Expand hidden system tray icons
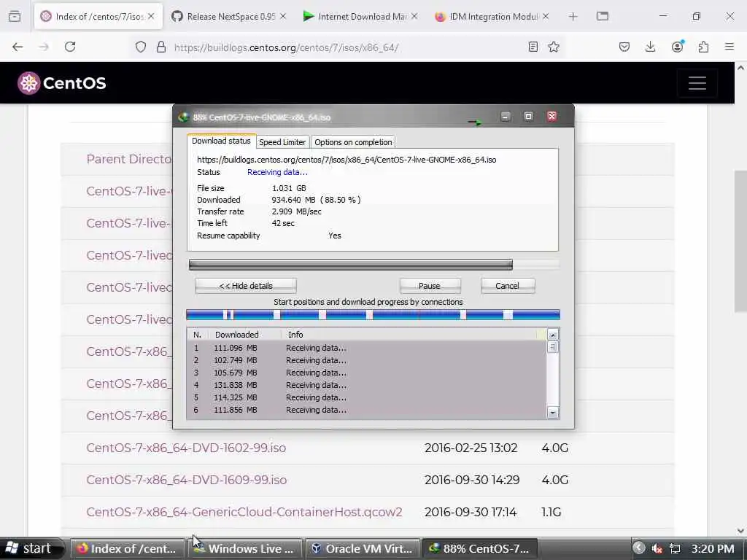The height and width of the screenshot is (560, 747). click(639, 548)
